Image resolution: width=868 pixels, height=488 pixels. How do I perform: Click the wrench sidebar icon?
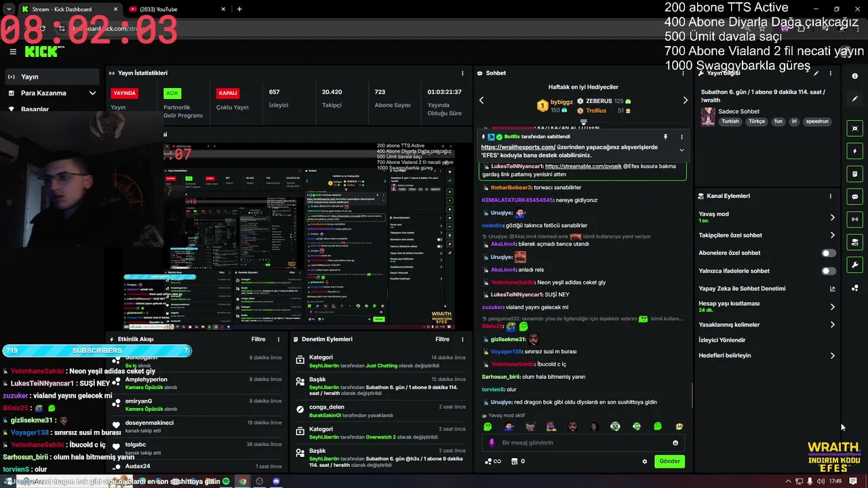[854, 265]
